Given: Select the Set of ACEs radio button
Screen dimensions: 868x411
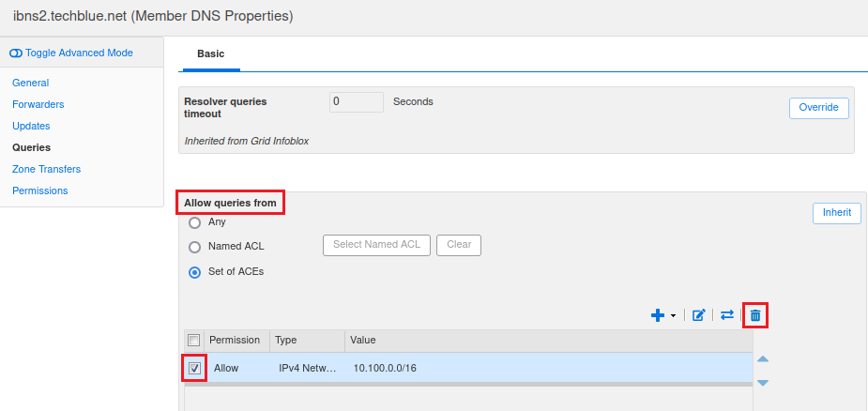Looking at the screenshot, I should point(195,272).
